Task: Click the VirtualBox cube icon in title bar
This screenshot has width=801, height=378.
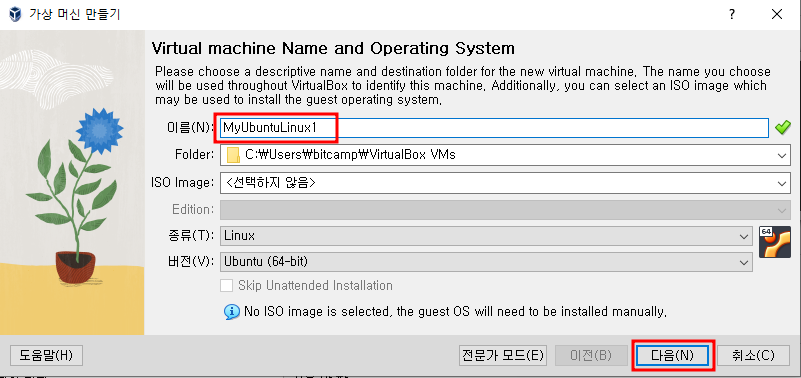Action: point(16,14)
